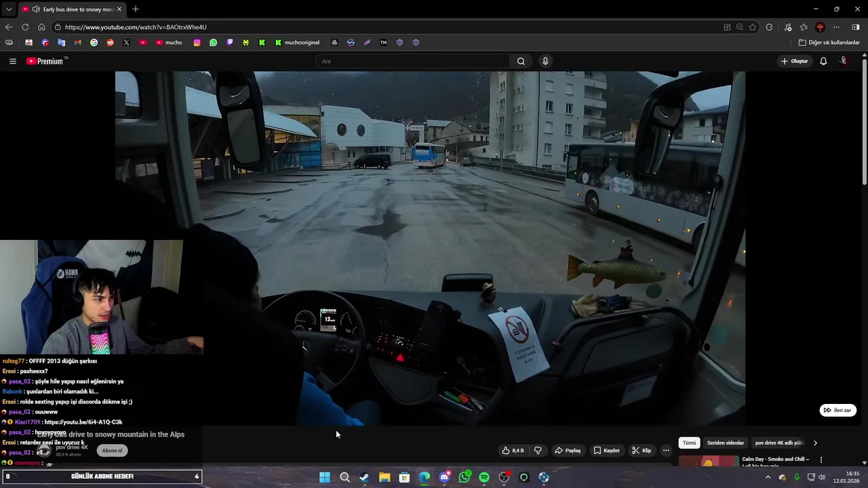Open the Twitch bookmark
Screen dimensions: 868x488
pyautogui.click(x=229, y=42)
